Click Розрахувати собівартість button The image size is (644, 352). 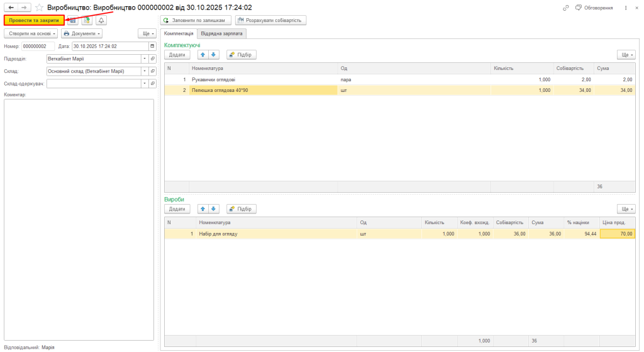[x=270, y=20]
